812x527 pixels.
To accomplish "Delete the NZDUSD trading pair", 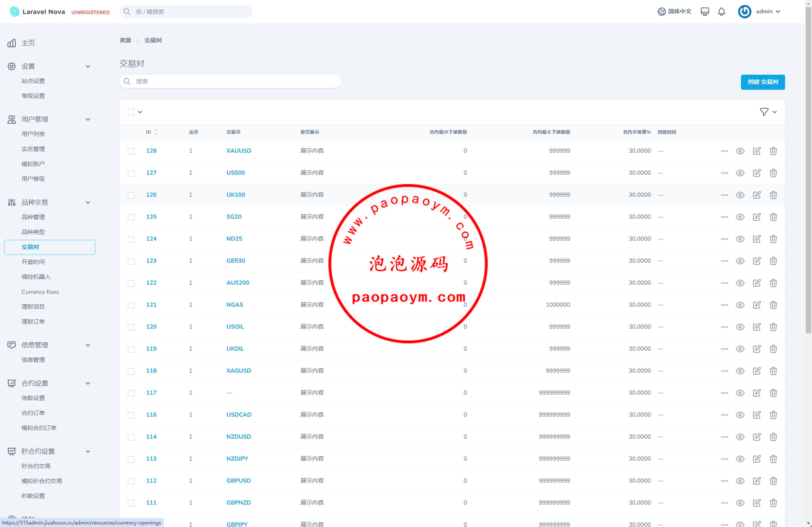I will pos(773,437).
